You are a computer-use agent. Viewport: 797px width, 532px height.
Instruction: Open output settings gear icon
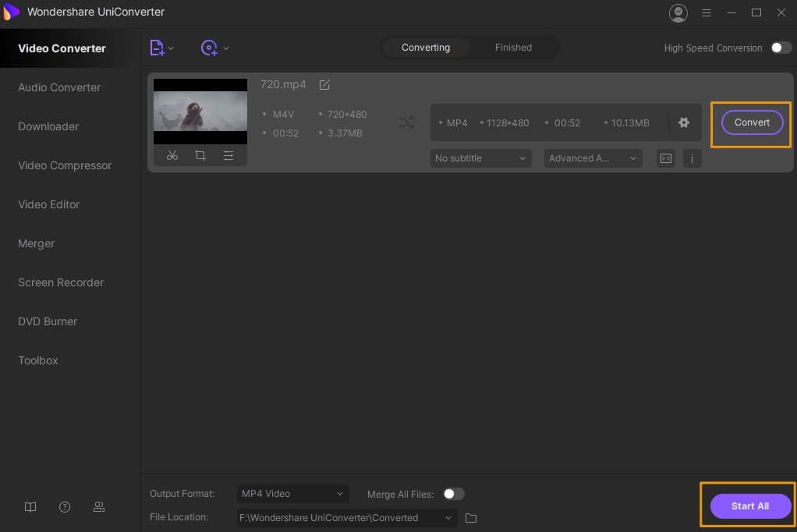pos(684,122)
